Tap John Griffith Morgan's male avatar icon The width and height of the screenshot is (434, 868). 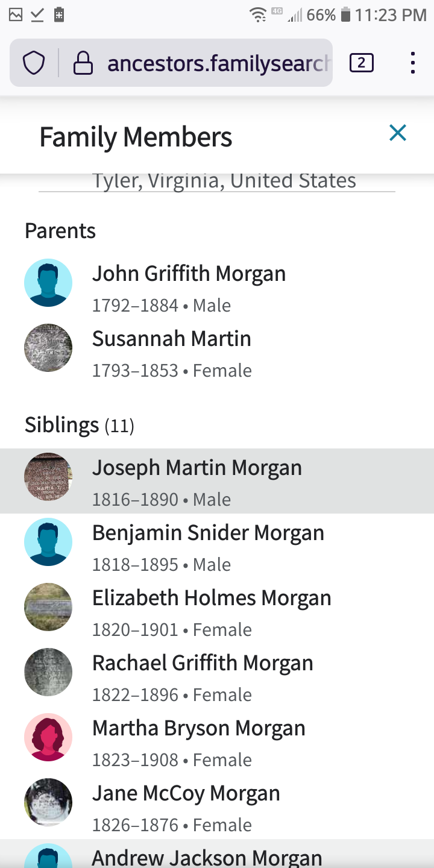(48, 283)
